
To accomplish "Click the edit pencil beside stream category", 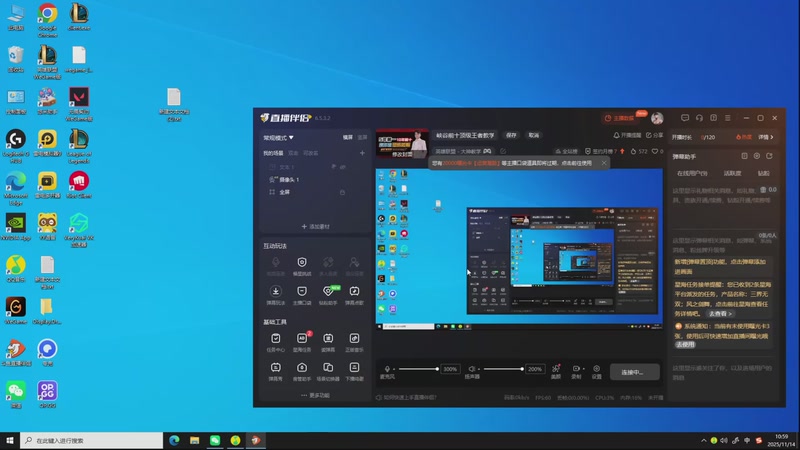I will pos(503,151).
